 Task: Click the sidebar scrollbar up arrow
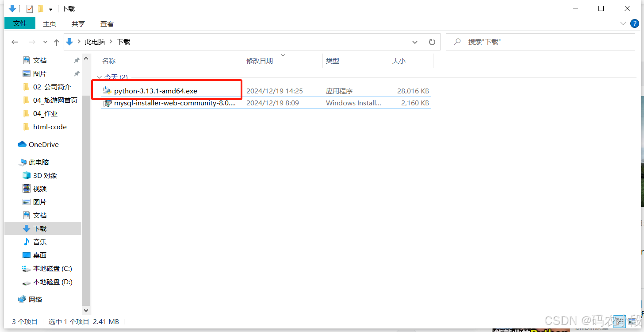(x=86, y=58)
